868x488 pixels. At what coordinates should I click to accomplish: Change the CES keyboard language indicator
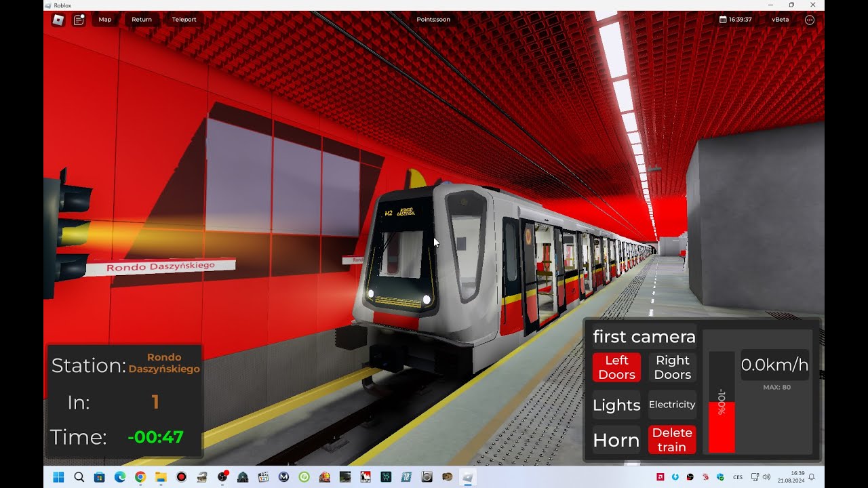tap(738, 477)
